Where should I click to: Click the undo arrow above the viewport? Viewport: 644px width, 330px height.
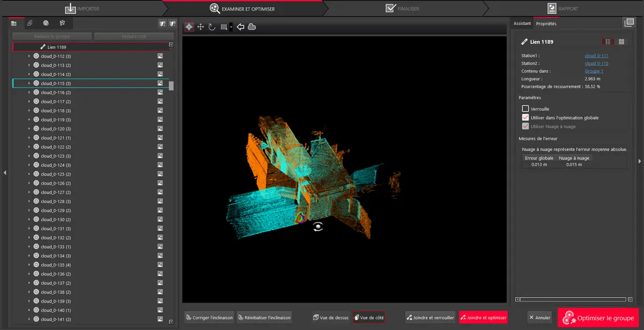(240, 26)
